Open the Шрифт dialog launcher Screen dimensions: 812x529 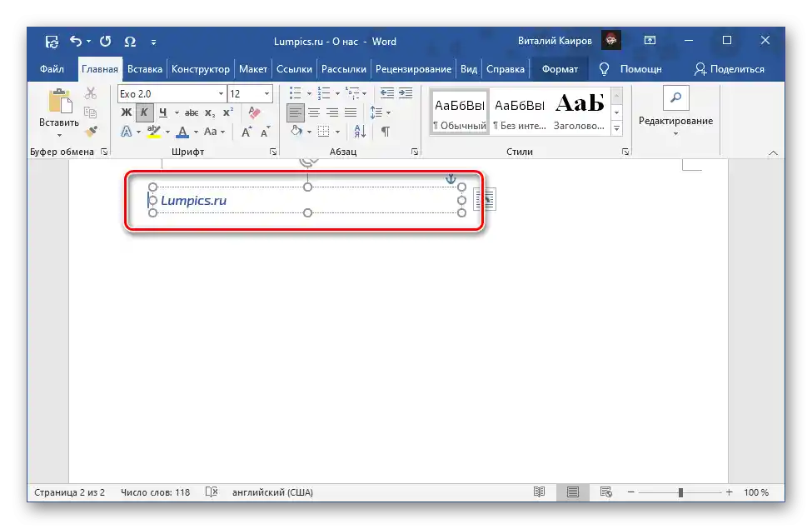(x=273, y=152)
